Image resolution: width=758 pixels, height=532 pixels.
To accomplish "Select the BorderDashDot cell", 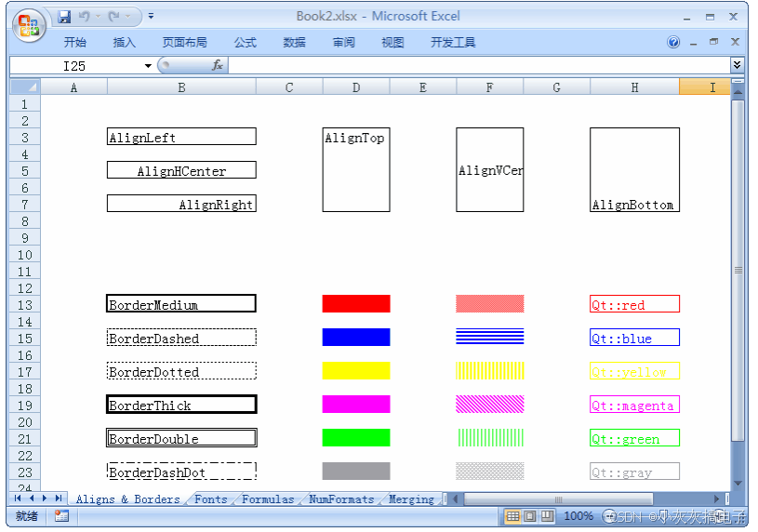I will point(181,471).
